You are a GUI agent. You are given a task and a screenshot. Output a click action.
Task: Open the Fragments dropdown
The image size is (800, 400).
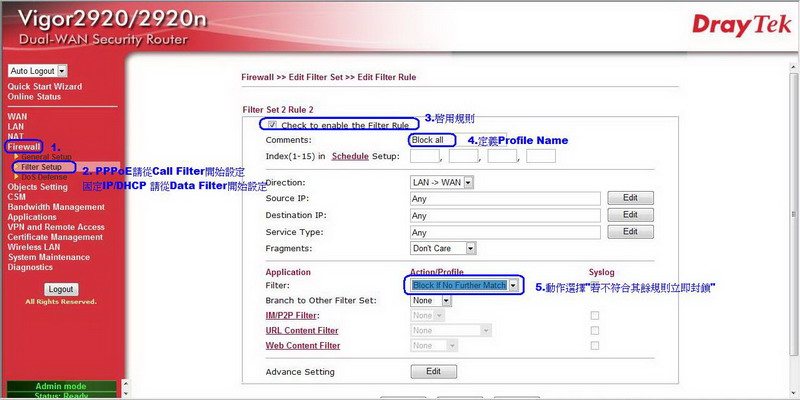coord(443,248)
